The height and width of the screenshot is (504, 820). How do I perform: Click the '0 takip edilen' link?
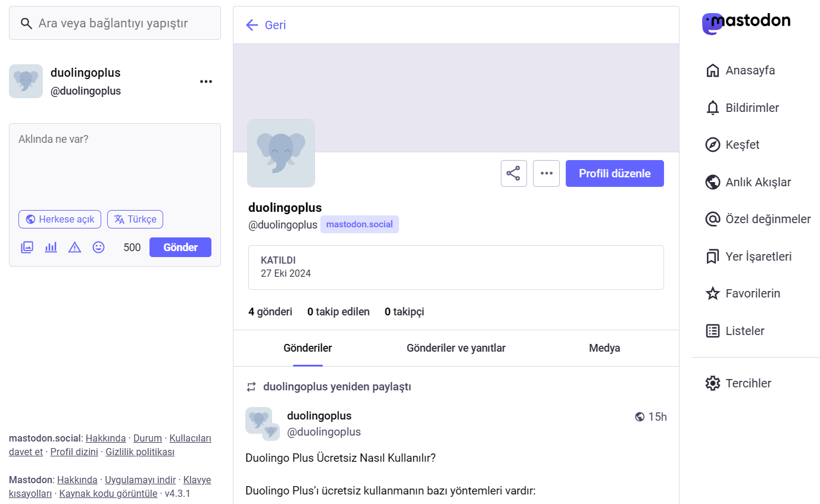coord(338,312)
